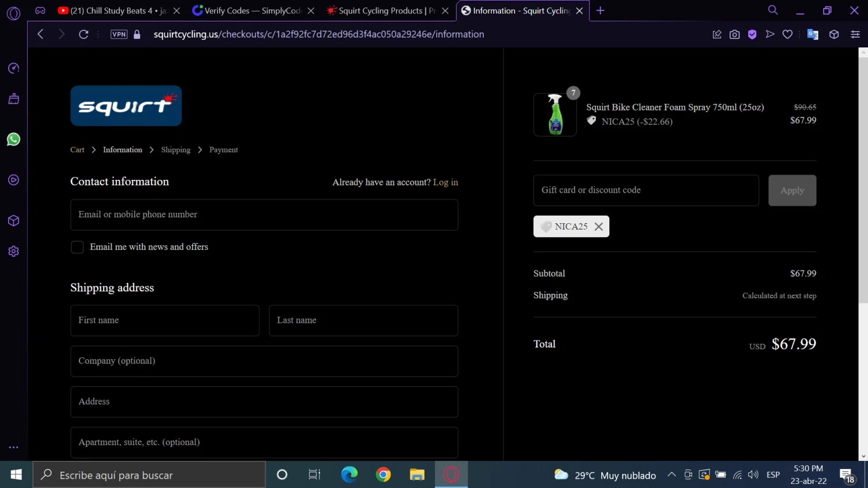Open the weather widget 29°C

605,475
